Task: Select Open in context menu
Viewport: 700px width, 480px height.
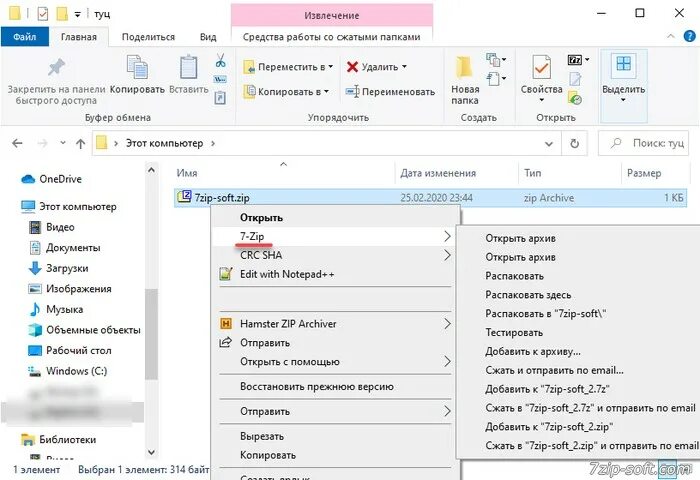Action: [261, 217]
